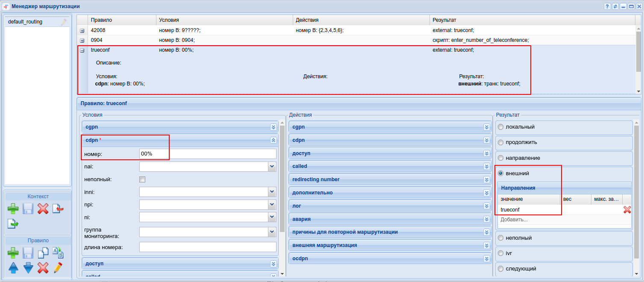Expand the redirecting number actions section

[x=486, y=180]
